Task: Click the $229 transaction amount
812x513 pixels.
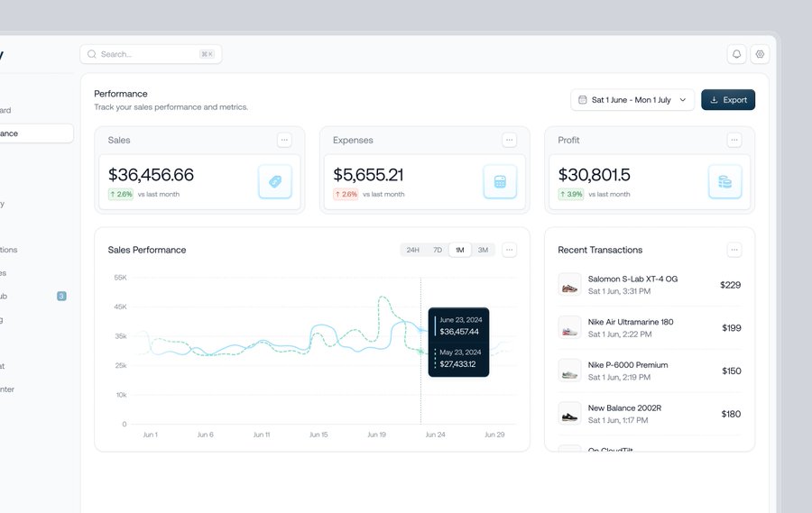Action: [x=730, y=285]
